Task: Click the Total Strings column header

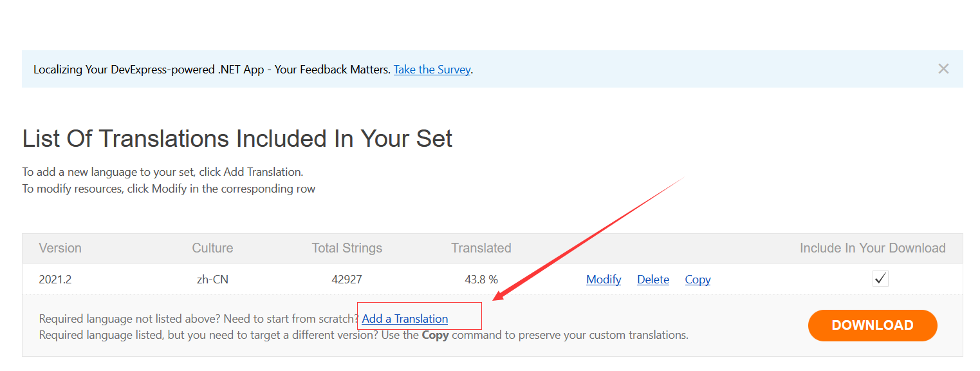Action: tap(347, 248)
